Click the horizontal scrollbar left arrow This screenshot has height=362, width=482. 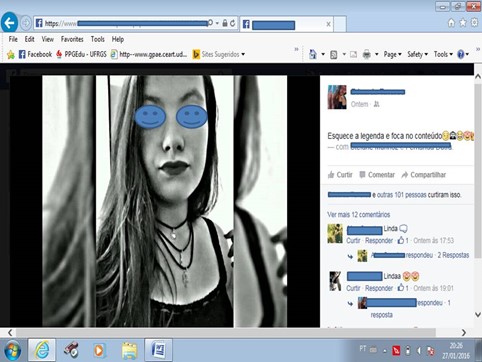click(10, 332)
